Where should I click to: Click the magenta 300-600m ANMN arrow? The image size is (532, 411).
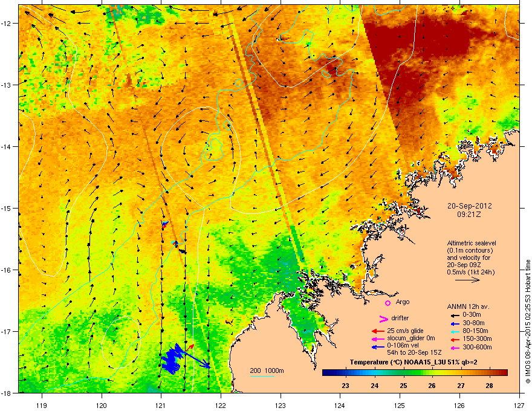click(455, 348)
